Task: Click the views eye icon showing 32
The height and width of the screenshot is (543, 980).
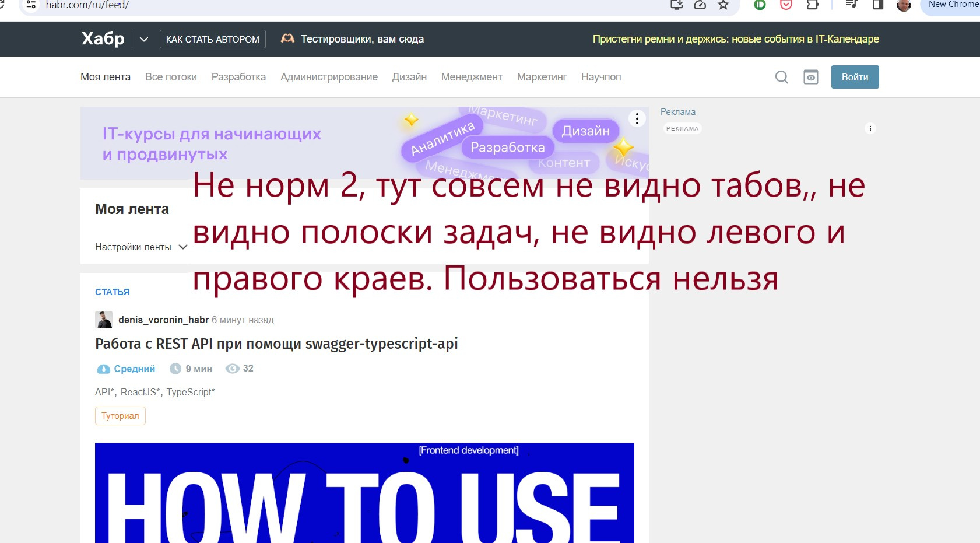Action: tap(232, 369)
